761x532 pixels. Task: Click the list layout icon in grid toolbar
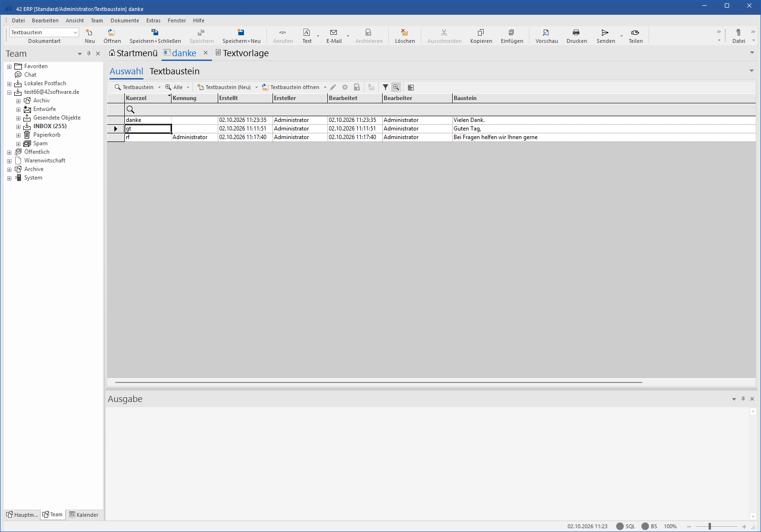(411, 87)
